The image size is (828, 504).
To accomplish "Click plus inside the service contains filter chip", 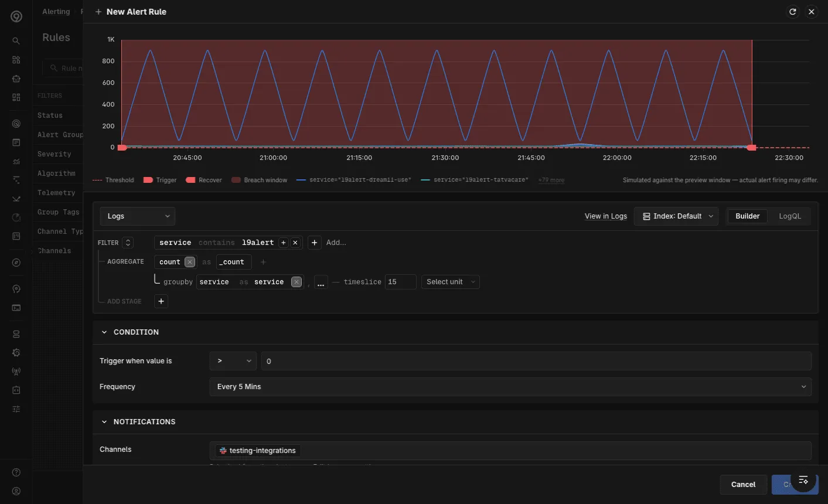I will (284, 243).
